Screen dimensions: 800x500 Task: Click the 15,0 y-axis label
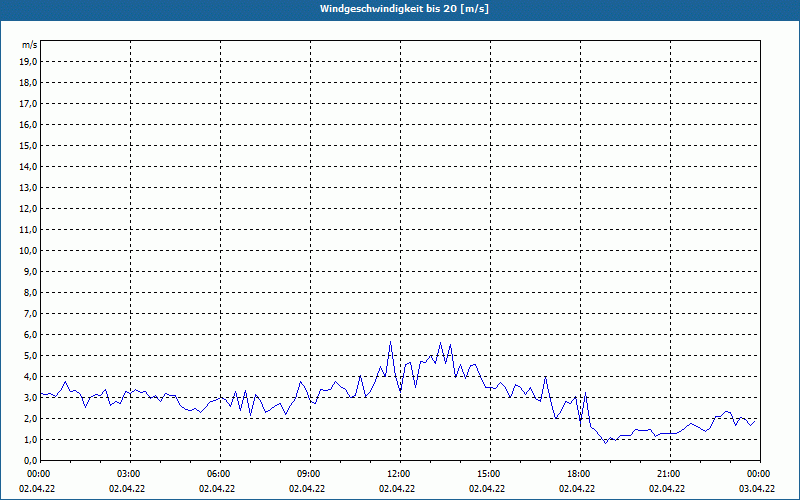[x=28, y=145]
